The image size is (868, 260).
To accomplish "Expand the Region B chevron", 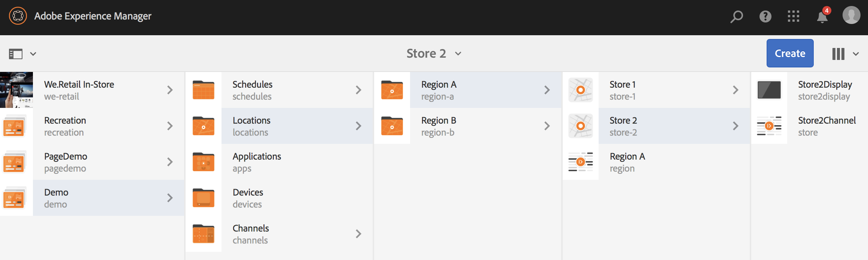I will tap(547, 126).
